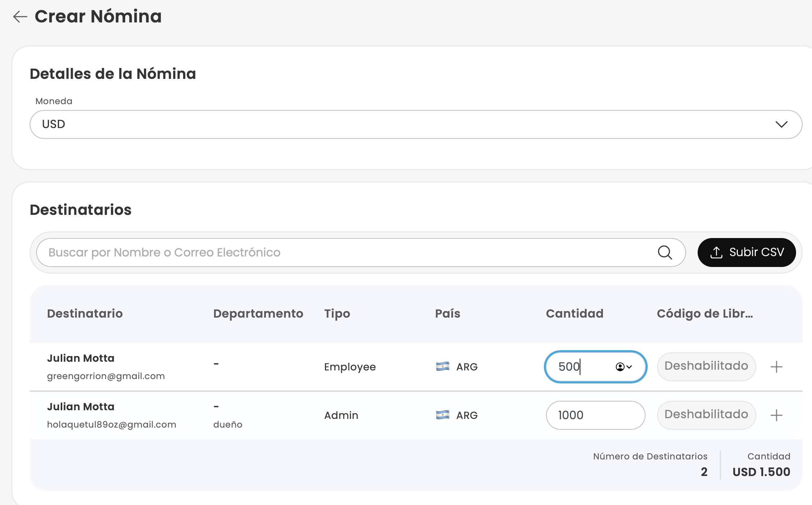Click the plus icon in the Employee row
812x505 pixels.
click(776, 367)
